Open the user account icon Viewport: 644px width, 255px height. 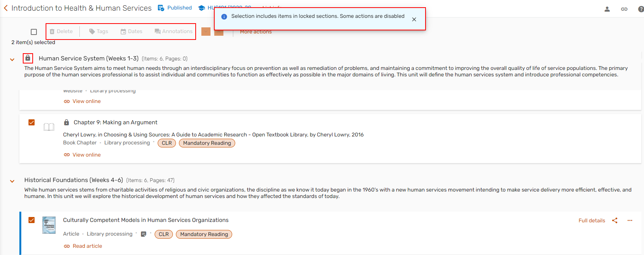pyautogui.click(x=607, y=9)
